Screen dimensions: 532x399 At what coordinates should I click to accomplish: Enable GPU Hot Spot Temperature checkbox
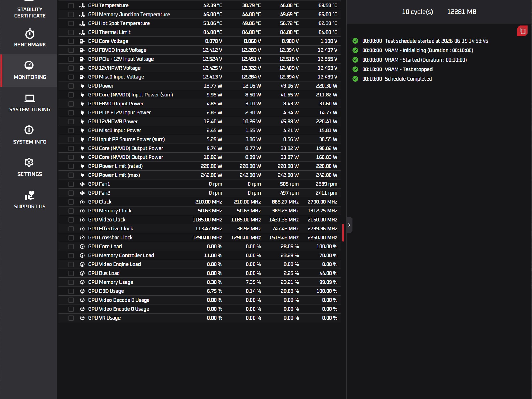71,23
